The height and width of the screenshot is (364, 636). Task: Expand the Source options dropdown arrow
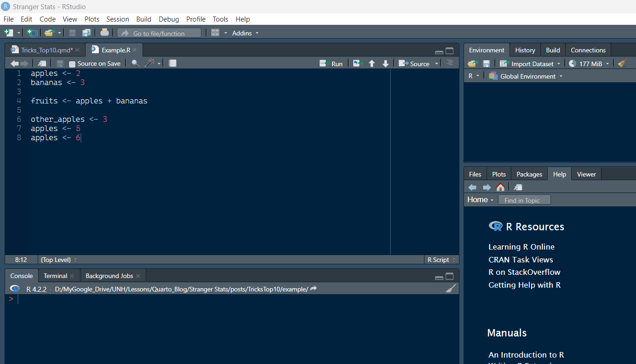(x=435, y=64)
